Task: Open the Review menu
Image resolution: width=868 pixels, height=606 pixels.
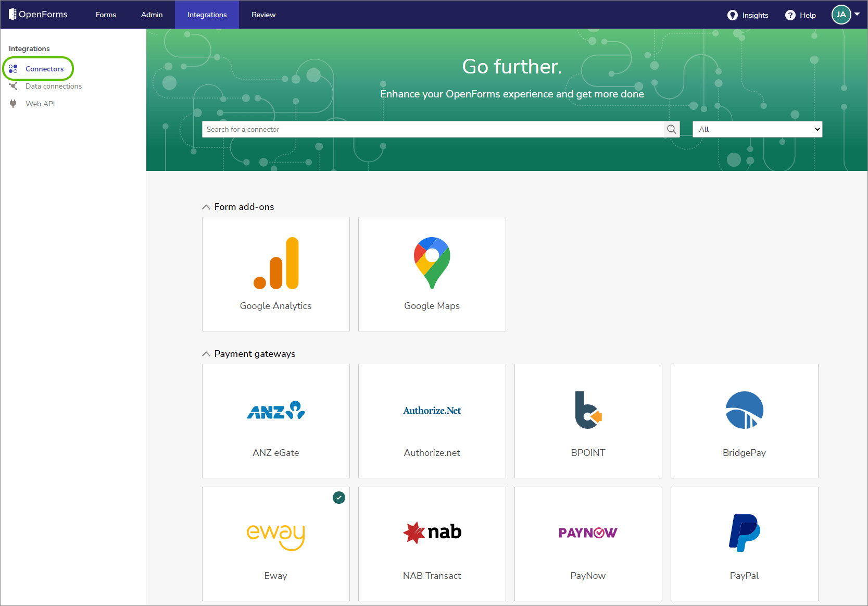Action: (x=263, y=15)
